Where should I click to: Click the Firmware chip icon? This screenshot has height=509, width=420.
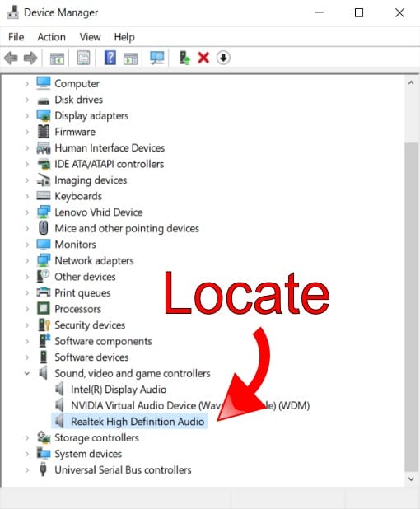click(43, 132)
